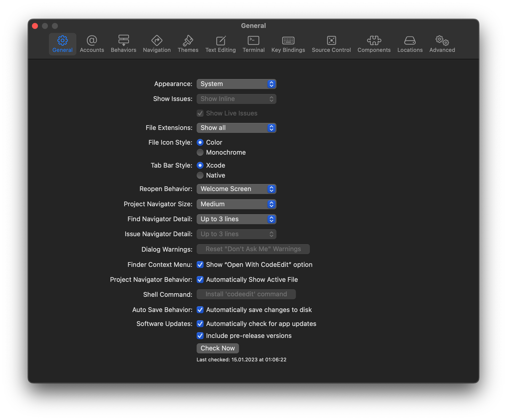Open the Terminal preferences icon
The image size is (507, 420).
click(253, 41)
